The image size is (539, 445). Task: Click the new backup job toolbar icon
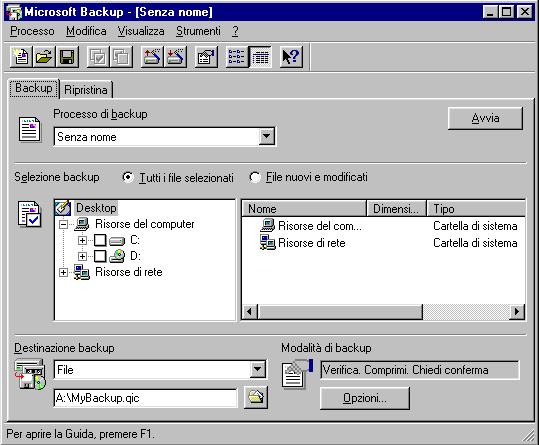pos(21,57)
